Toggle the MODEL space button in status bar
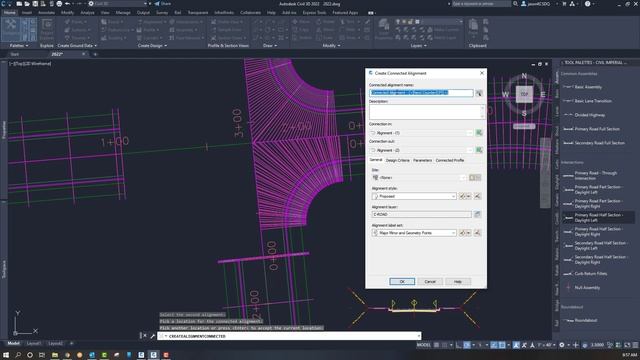The height and width of the screenshot is (360, 640). [x=423, y=345]
